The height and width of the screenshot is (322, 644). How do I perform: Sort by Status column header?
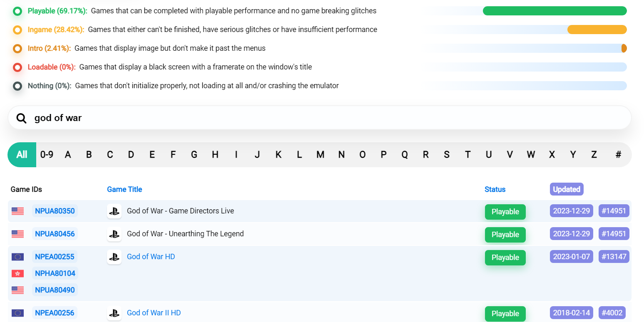point(495,189)
